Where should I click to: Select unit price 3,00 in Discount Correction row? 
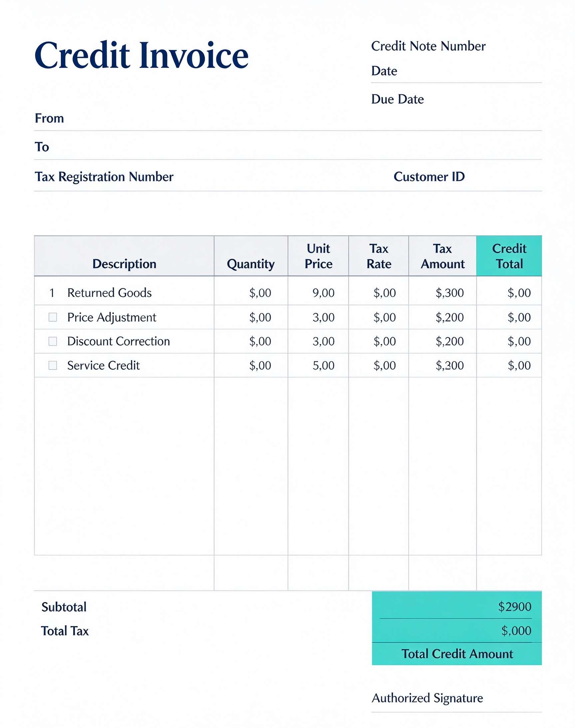click(323, 341)
